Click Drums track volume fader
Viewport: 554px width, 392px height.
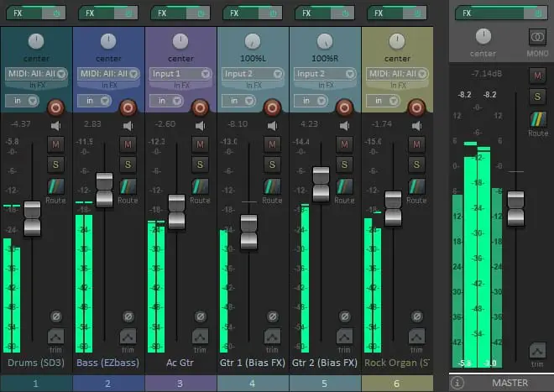pos(32,218)
